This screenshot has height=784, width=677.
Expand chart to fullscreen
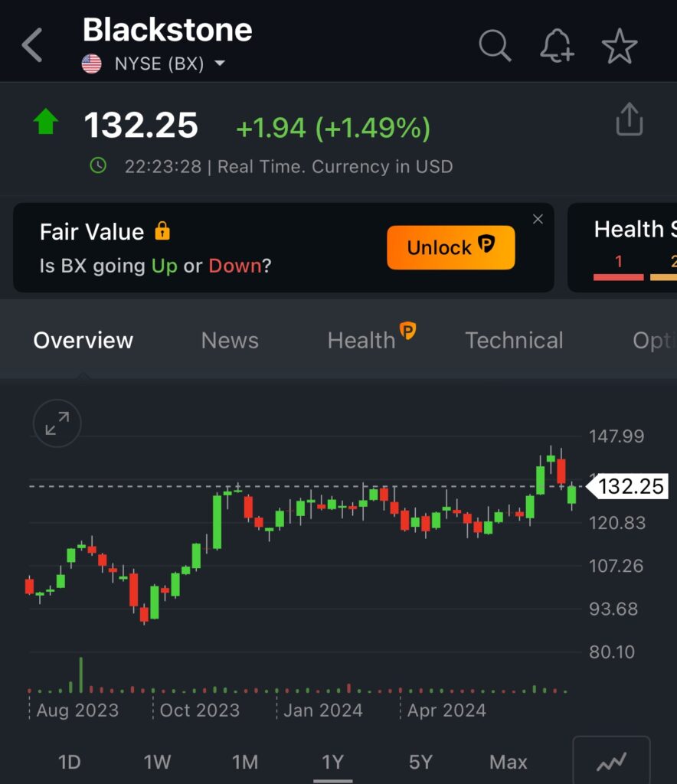click(57, 423)
